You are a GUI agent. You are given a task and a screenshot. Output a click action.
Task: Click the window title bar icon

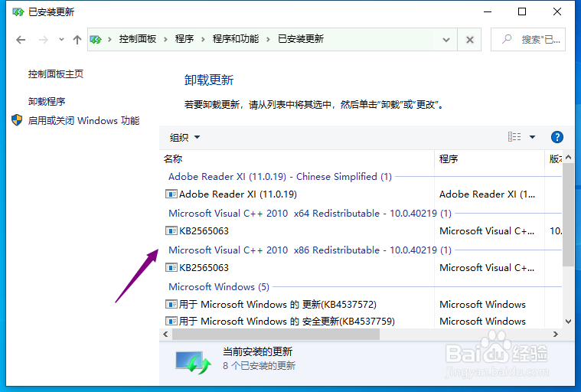pos(18,12)
